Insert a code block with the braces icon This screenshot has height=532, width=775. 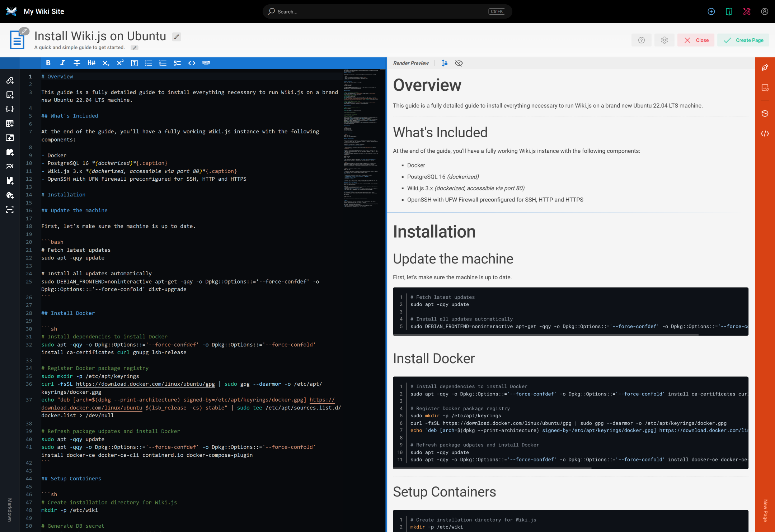10,109
